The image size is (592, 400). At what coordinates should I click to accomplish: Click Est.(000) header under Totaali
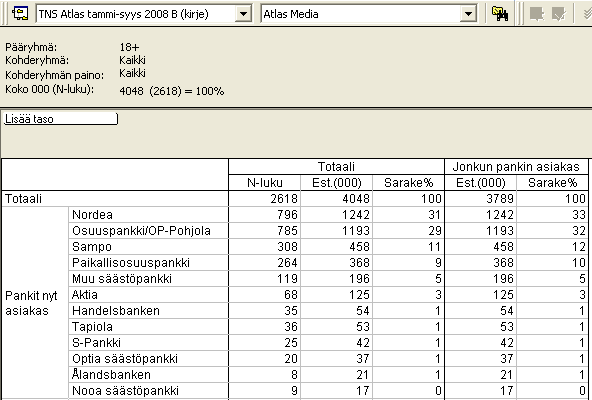pos(337,183)
